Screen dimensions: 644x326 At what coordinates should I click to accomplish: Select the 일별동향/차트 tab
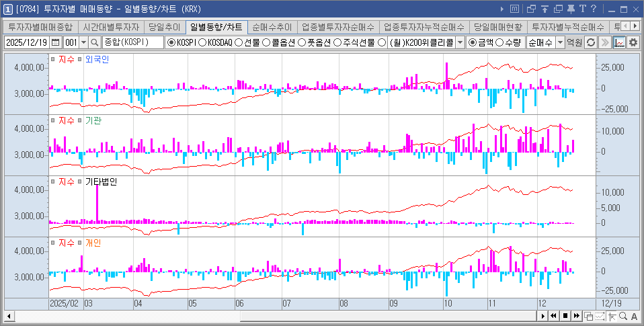click(x=216, y=27)
